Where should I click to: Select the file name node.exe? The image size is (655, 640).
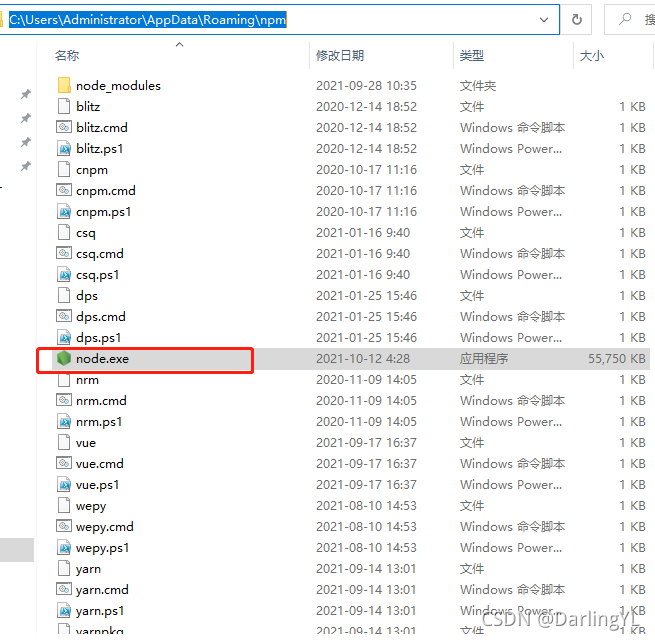coord(102,359)
